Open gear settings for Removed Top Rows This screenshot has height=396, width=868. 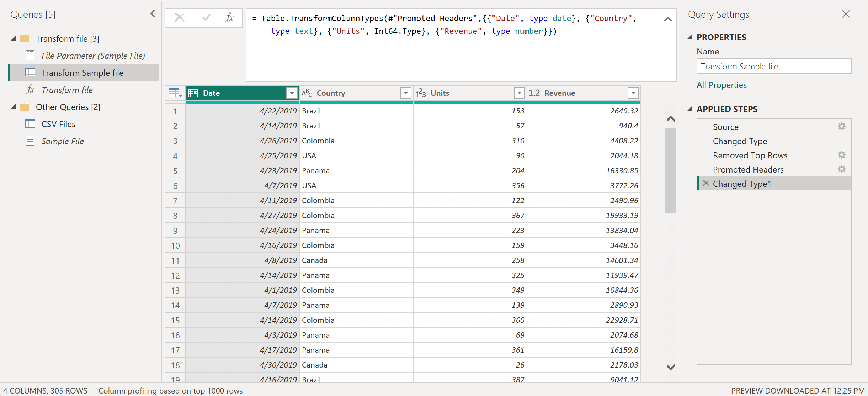(x=841, y=155)
